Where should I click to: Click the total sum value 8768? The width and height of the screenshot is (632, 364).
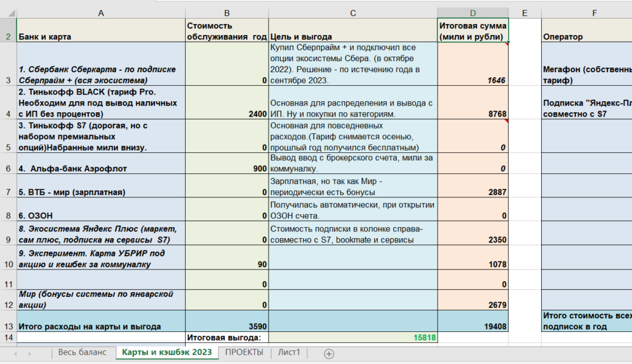[473, 102]
